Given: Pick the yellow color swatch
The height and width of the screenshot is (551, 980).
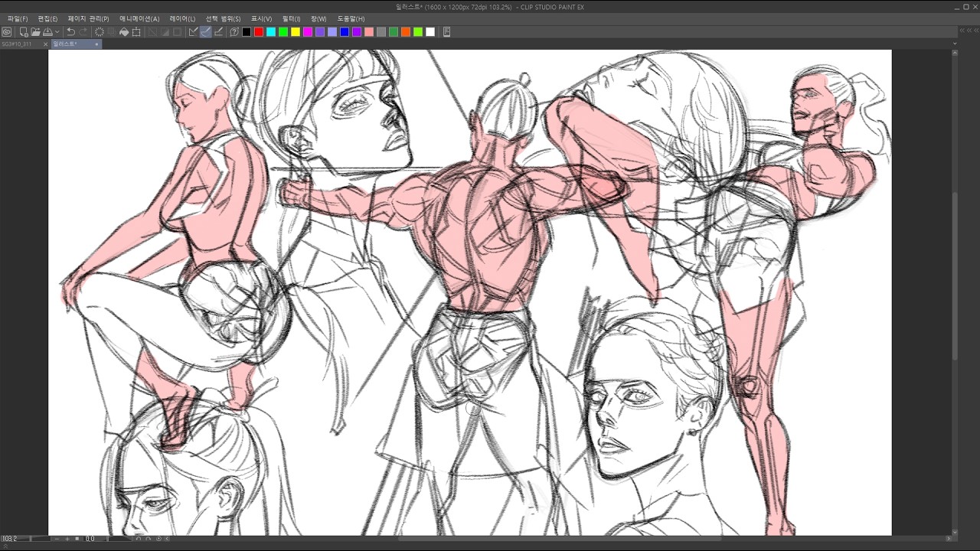Looking at the screenshot, I should tap(296, 31).
